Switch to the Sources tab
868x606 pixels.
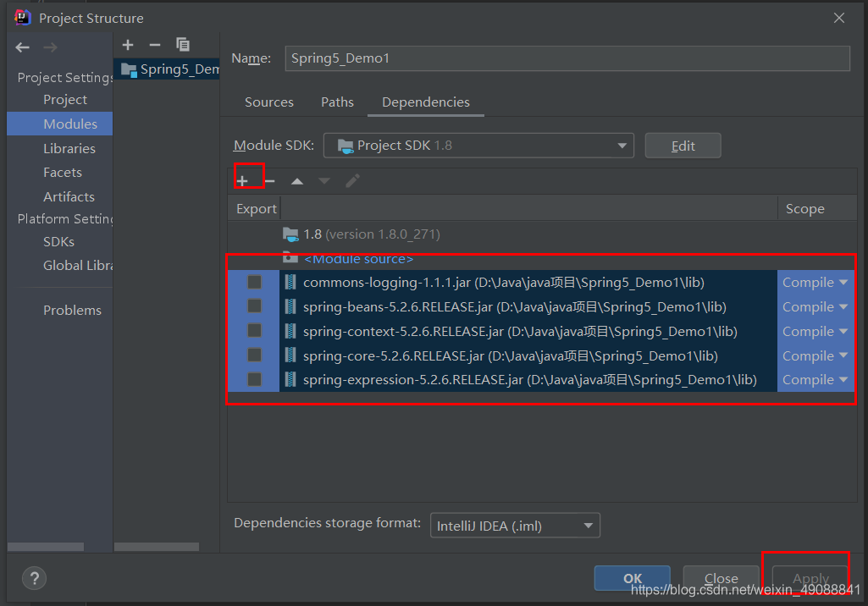[x=269, y=102]
